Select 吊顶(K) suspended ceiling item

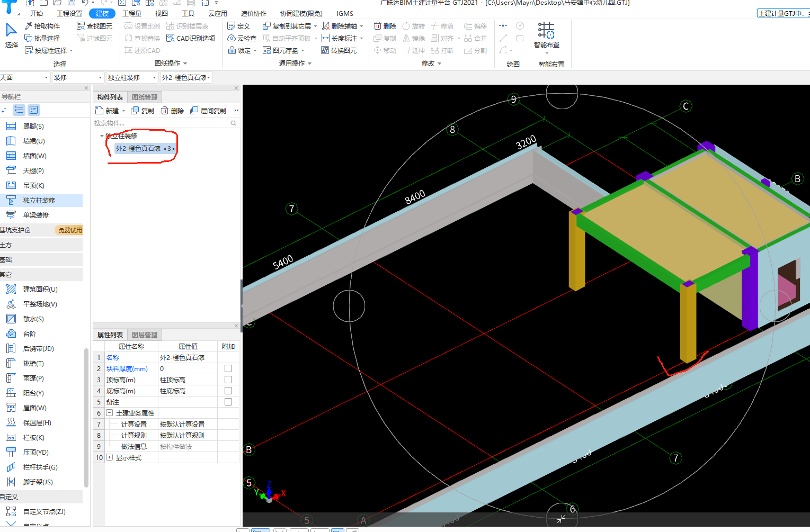point(33,186)
